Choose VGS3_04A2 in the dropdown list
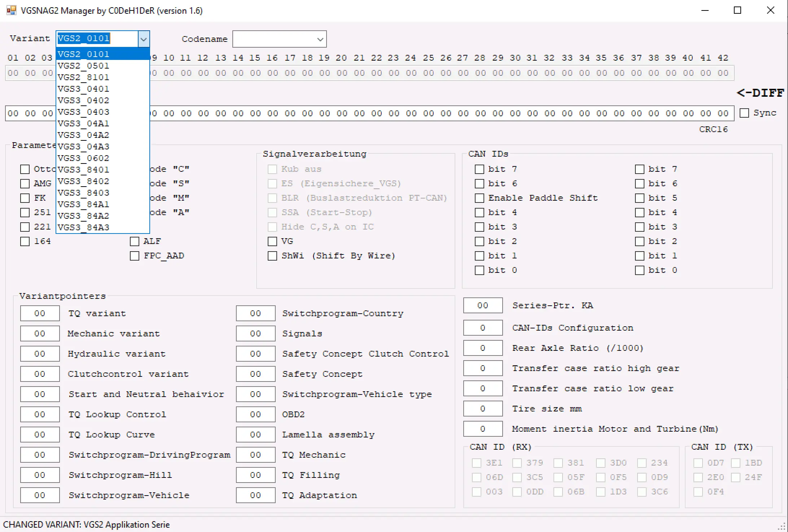Viewport: 788px width, 532px height. coord(103,135)
